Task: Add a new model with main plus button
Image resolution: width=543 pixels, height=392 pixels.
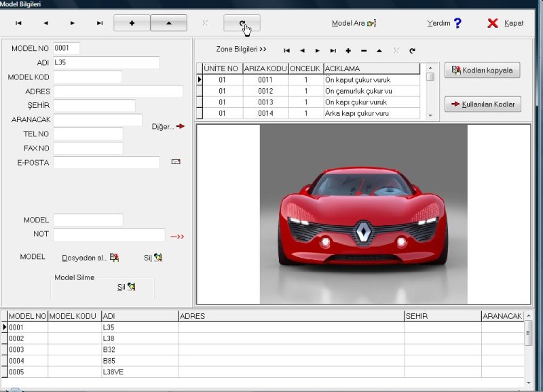Action: click(x=132, y=23)
